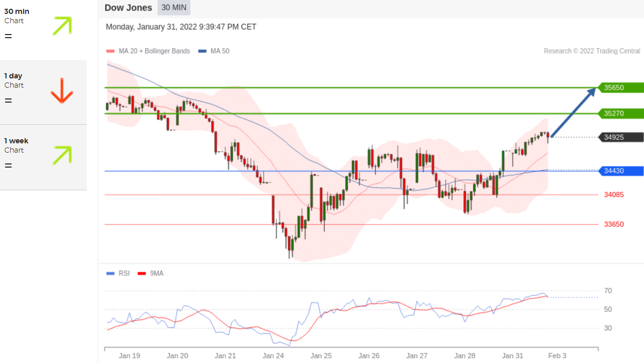Click the 33650 support price value
644x363 pixels.
coord(614,224)
